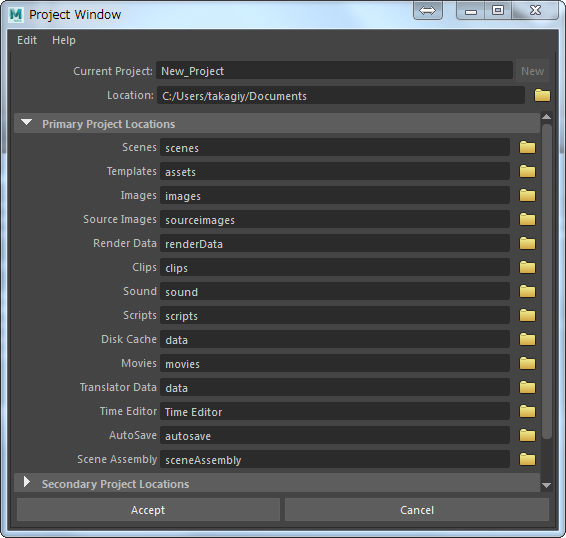Viewport: 566px width, 538px height.
Task: Click the Current Project name field
Action: (334, 70)
